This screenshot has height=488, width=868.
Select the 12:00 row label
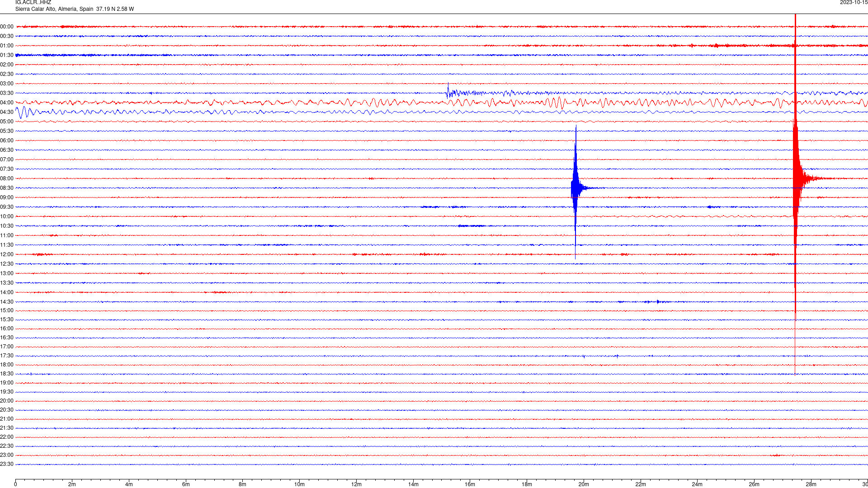click(x=7, y=254)
